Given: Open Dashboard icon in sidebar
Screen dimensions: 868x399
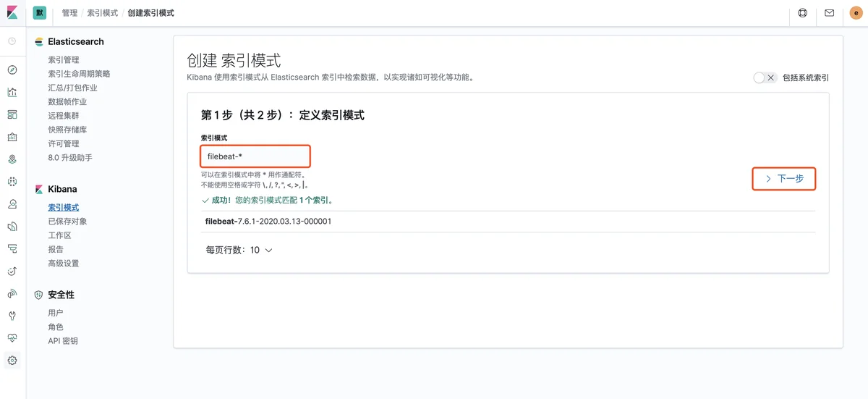Looking at the screenshot, I should 12,114.
